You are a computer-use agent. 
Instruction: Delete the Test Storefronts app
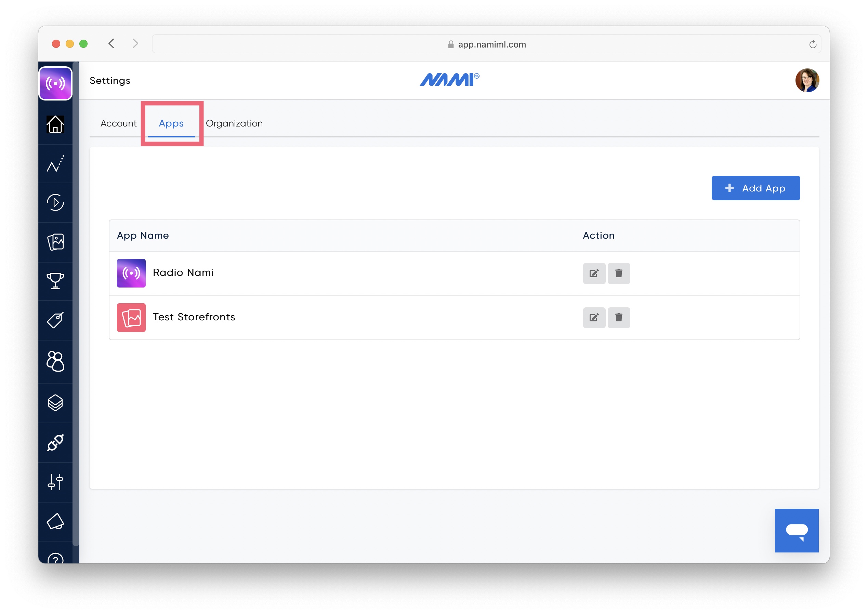(x=618, y=317)
